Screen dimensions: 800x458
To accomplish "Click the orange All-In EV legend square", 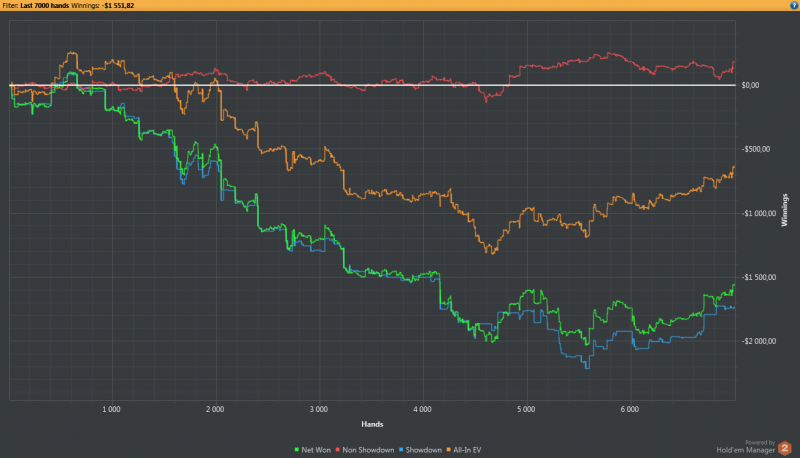I will pos(446,450).
